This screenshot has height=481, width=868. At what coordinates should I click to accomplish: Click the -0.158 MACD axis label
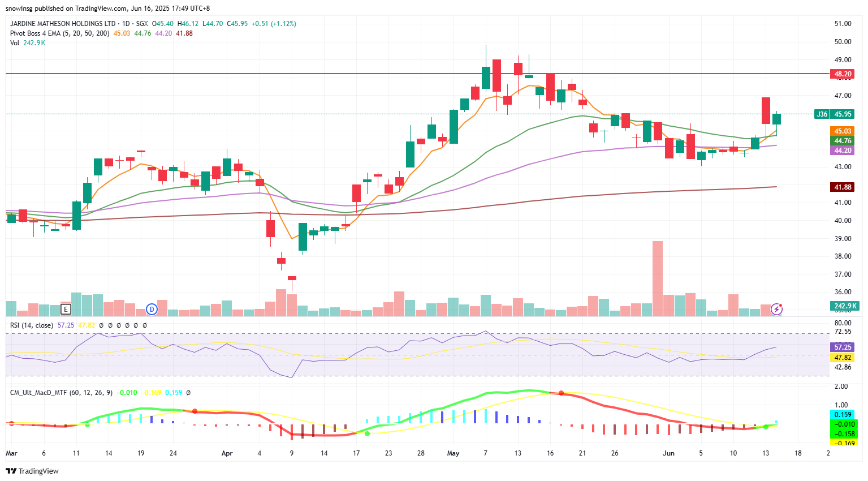[x=843, y=434]
